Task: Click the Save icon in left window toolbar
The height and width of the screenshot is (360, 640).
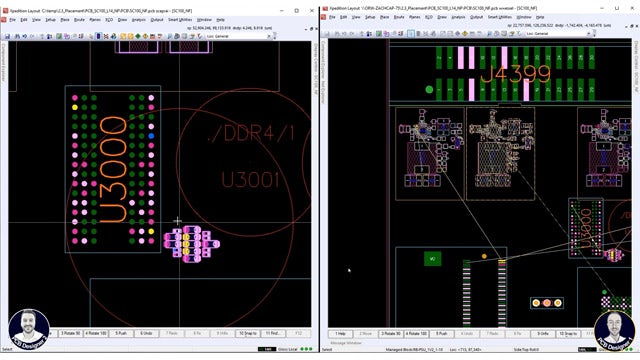Action: pyautogui.click(x=7, y=36)
